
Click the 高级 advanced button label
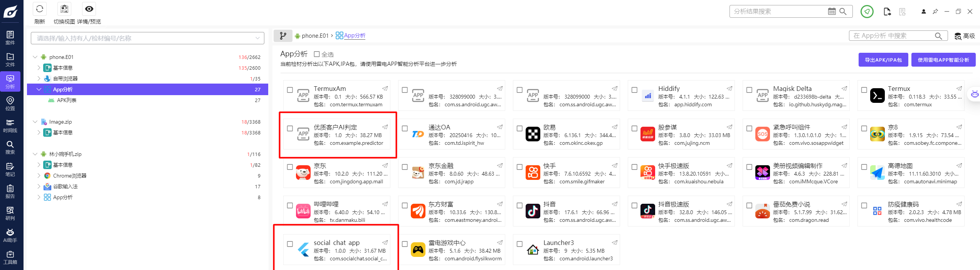point(969,36)
